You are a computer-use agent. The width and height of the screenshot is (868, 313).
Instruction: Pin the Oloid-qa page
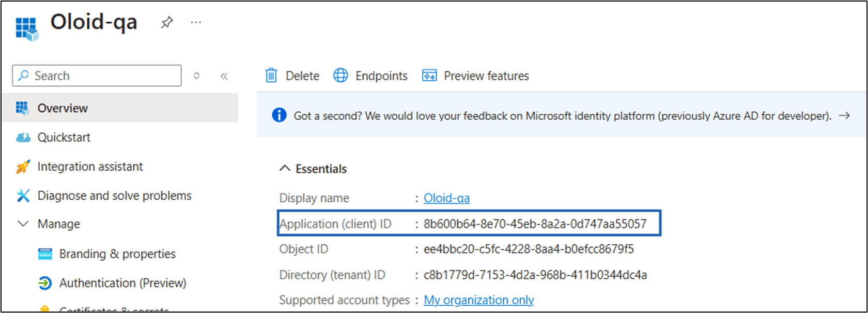[x=166, y=23]
